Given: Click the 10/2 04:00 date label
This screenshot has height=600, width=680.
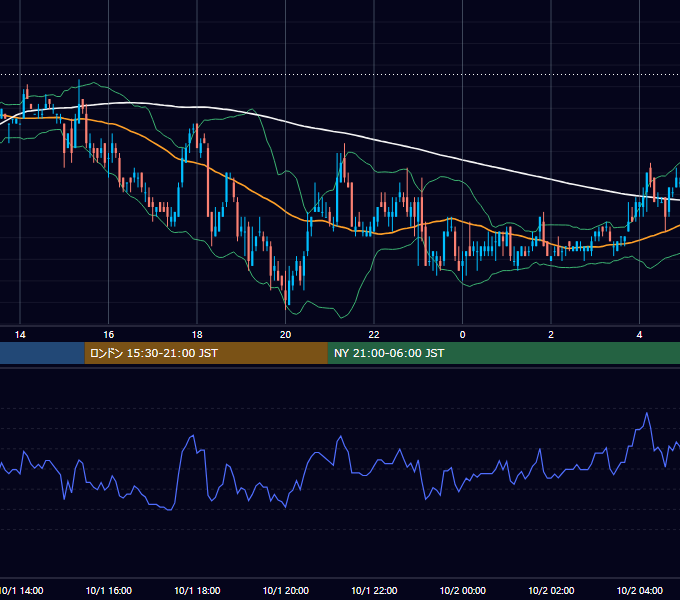Looking at the screenshot, I should (x=639, y=590).
